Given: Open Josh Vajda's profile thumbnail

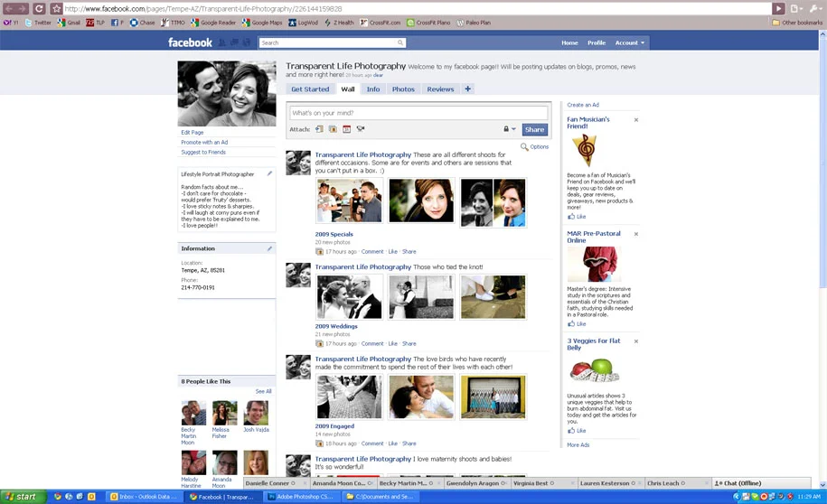Looking at the screenshot, I should (256, 413).
